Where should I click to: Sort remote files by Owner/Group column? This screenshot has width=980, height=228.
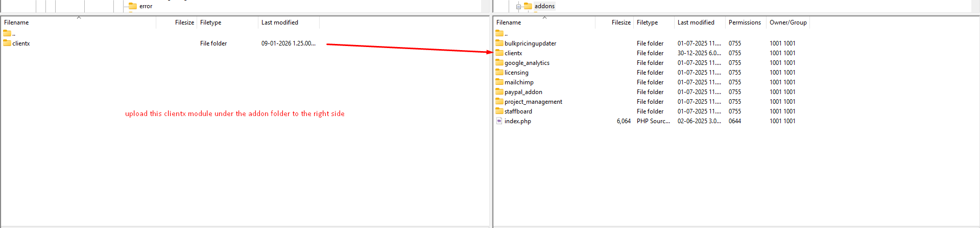(x=787, y=22)
